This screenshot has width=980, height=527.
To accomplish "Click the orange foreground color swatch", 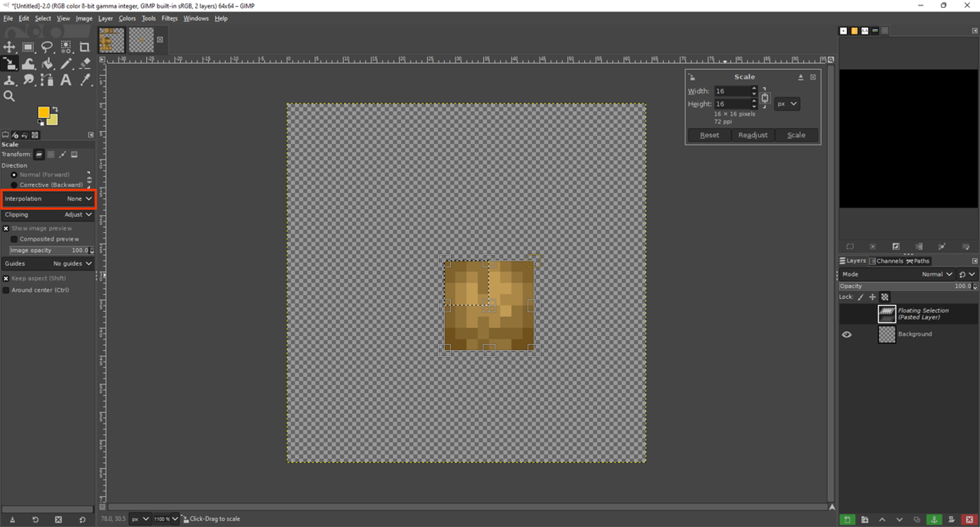I will 43,112.
